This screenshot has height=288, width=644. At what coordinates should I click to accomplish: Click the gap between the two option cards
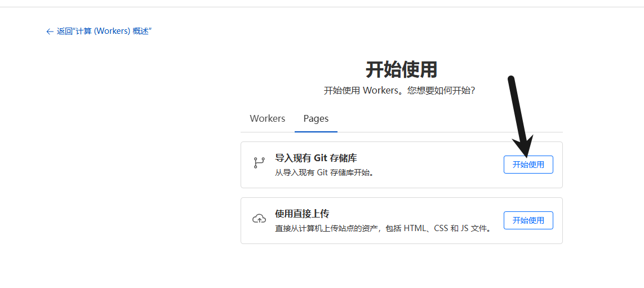pos(401,193)
